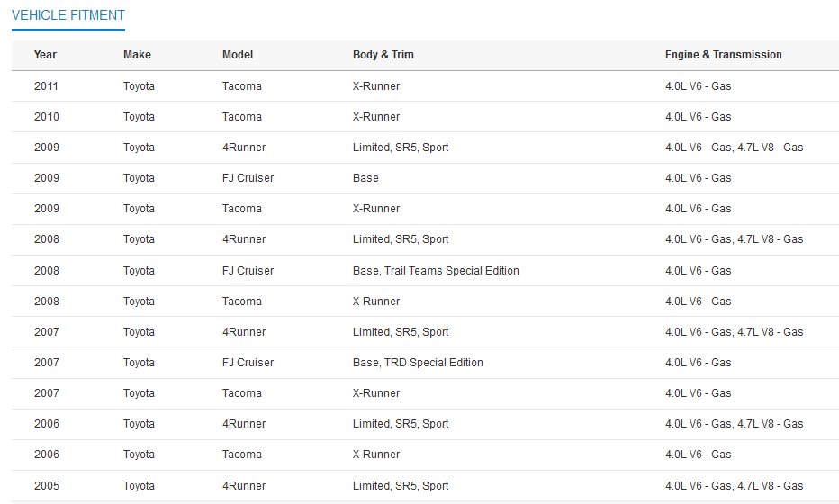Viewport: 839px width, 504px height.
Task: Open the Vehicle Fitment tab
Action: tap(68, 15)
